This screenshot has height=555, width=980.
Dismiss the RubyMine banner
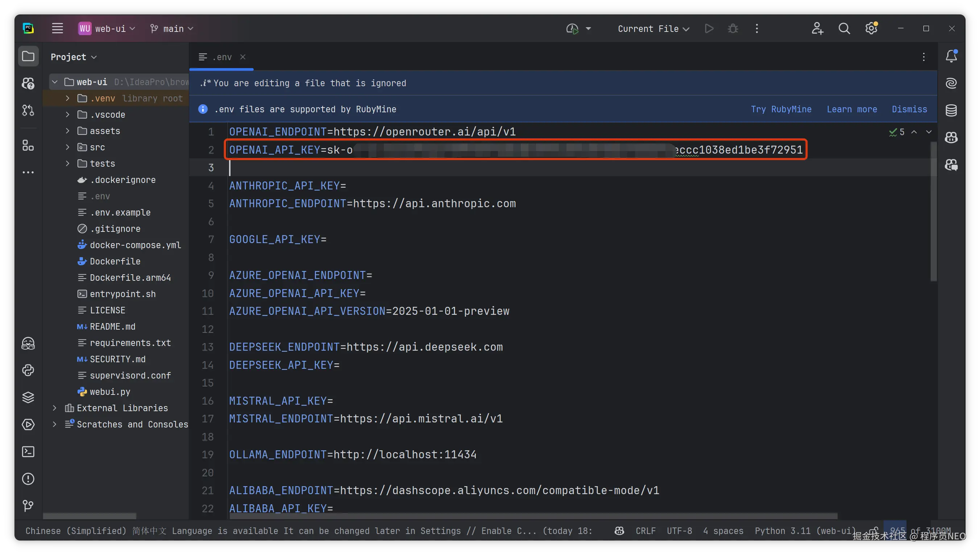click(909, 109)
